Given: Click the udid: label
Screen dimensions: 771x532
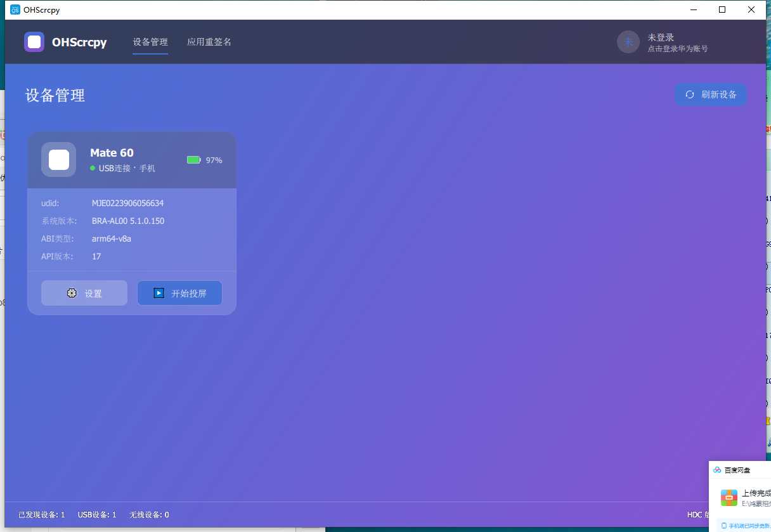Looking at the screenshot, I should tap(50, 203).
